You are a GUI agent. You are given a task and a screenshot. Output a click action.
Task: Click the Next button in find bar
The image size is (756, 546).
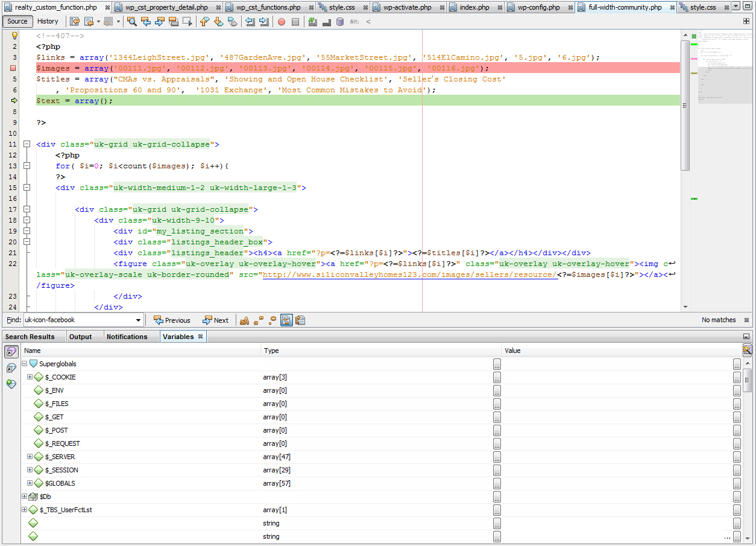point(215,320)
